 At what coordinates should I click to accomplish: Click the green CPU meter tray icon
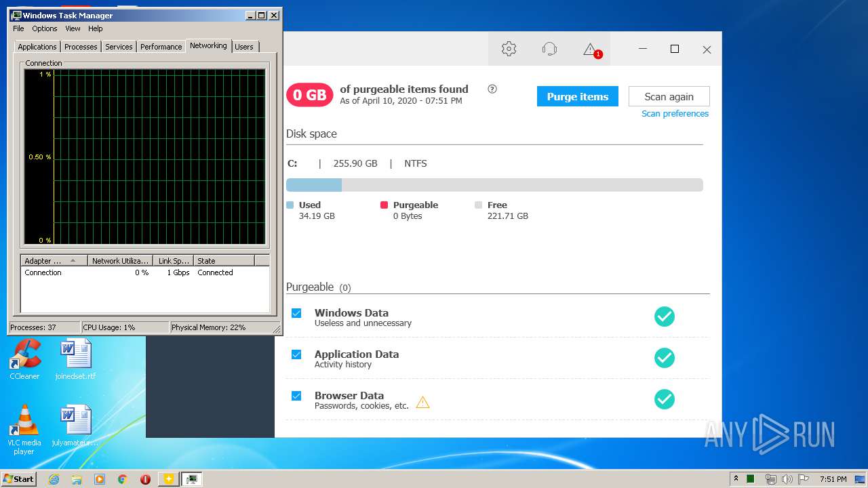(751, 479)
